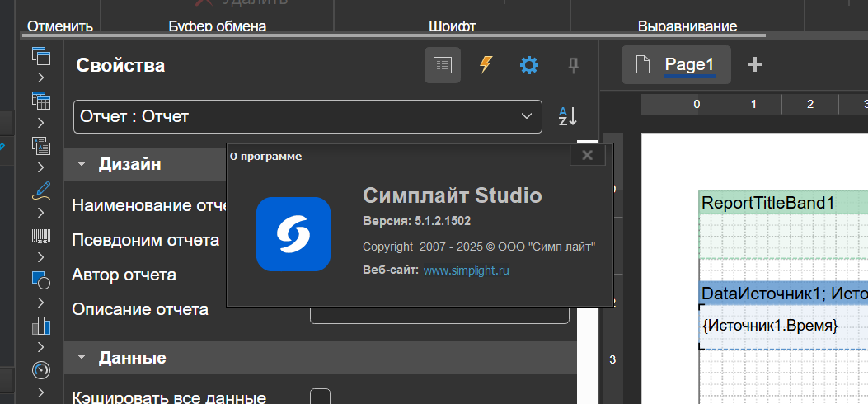
Task: Open the Отчет : Отчет dropdown
Action: pos(307,116)
